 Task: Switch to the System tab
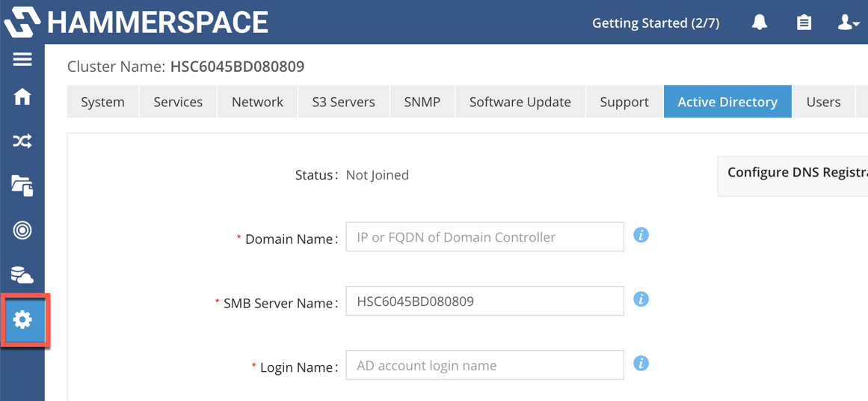102,102
